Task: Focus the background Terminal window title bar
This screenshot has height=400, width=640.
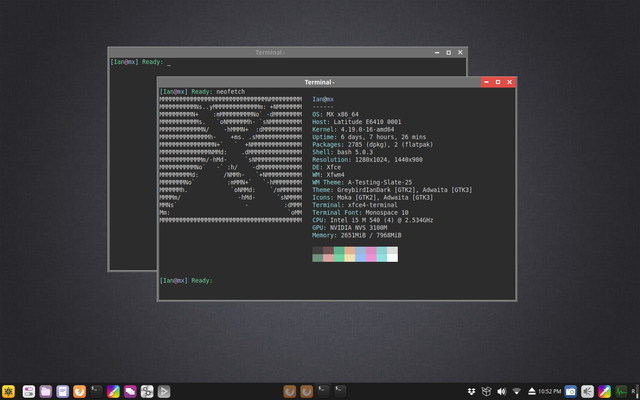Action: coord(270,52)
